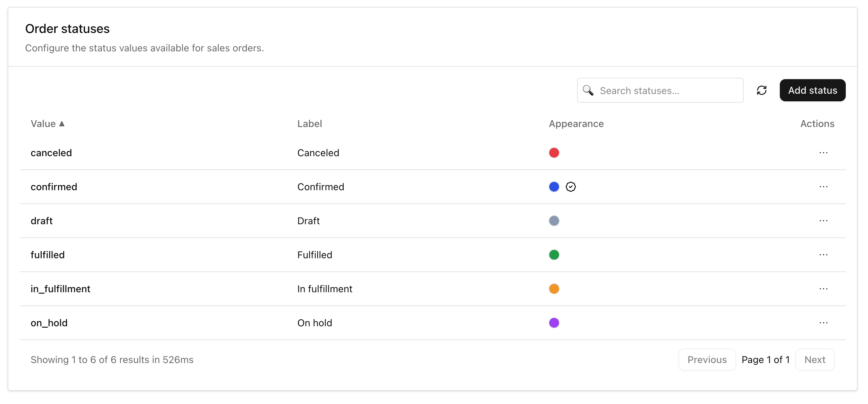Click the purple On hold color dot

coord(554,323)
